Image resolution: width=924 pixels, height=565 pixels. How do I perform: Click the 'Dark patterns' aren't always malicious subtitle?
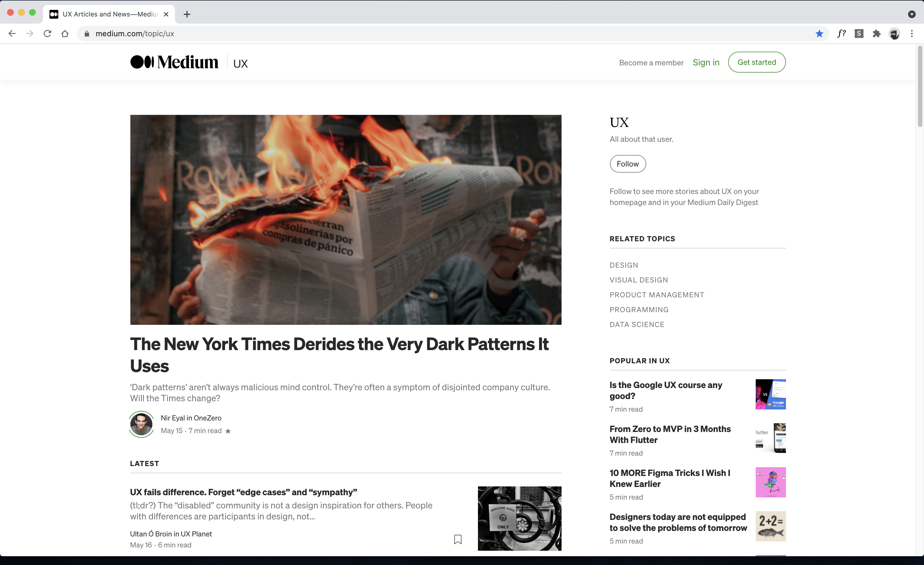340,393
